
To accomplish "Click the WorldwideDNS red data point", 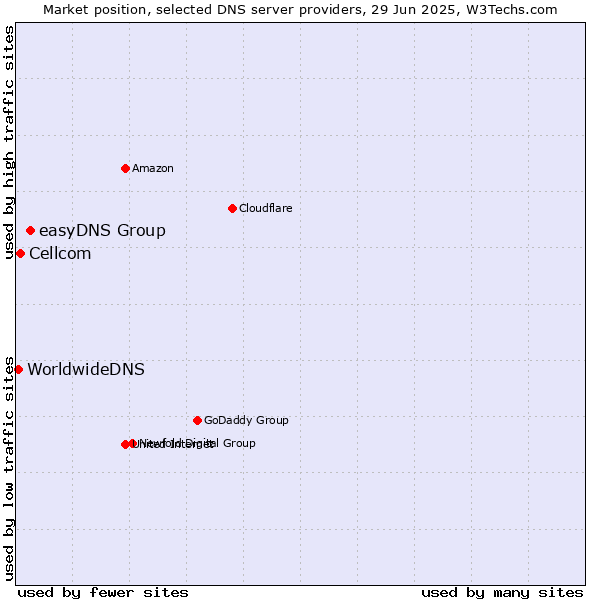I will (x=19, y=370).
